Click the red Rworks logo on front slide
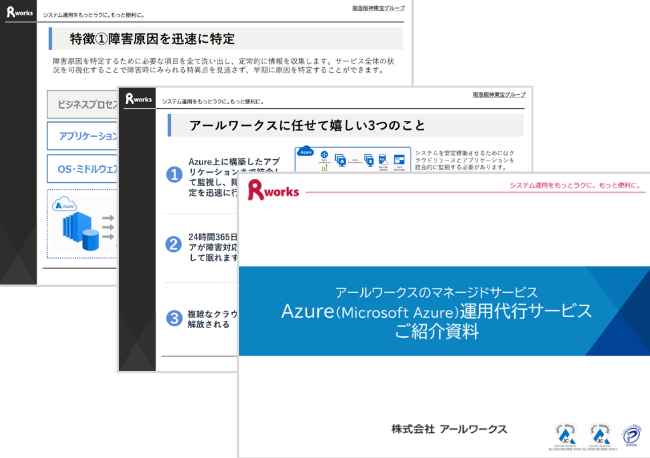 pos(273,190)
